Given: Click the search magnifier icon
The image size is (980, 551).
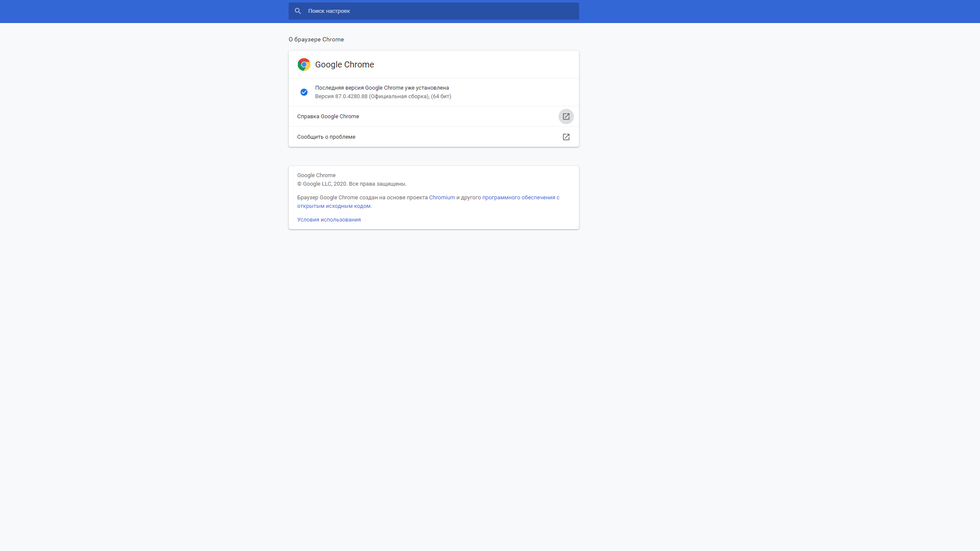Looking at the screenshot, I should tap(298, 11).
